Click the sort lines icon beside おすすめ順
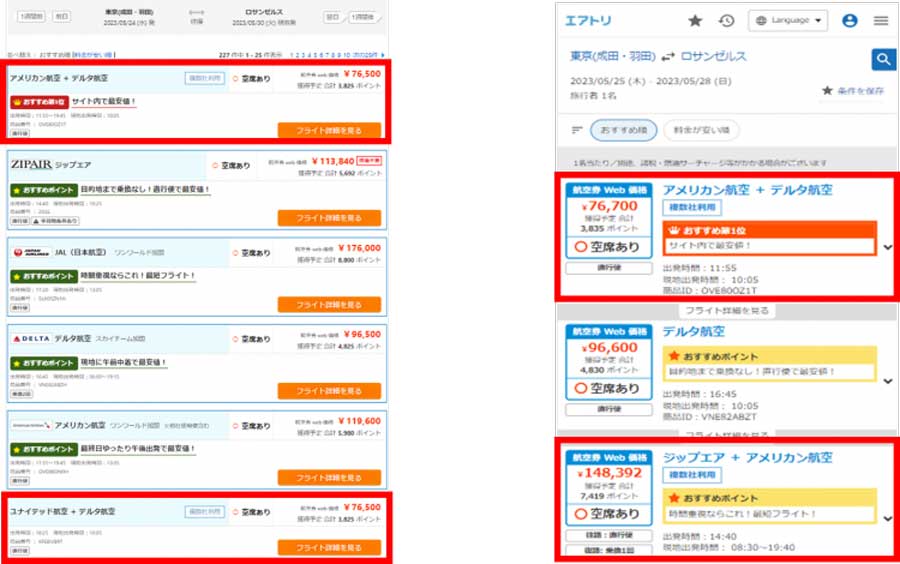 tap(577, 130)
